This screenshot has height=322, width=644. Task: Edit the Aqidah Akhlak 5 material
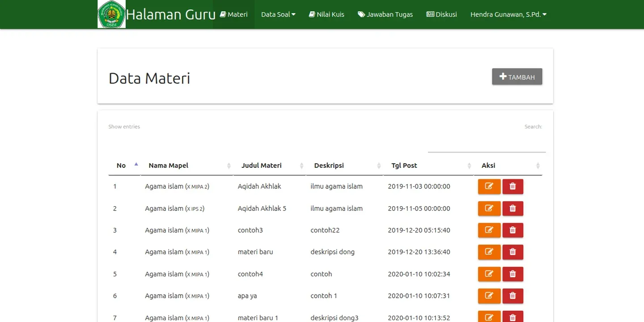489,208
